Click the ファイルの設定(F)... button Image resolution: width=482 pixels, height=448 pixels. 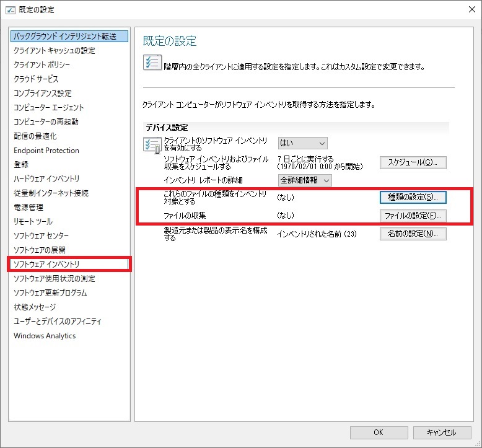pos(413,216)
